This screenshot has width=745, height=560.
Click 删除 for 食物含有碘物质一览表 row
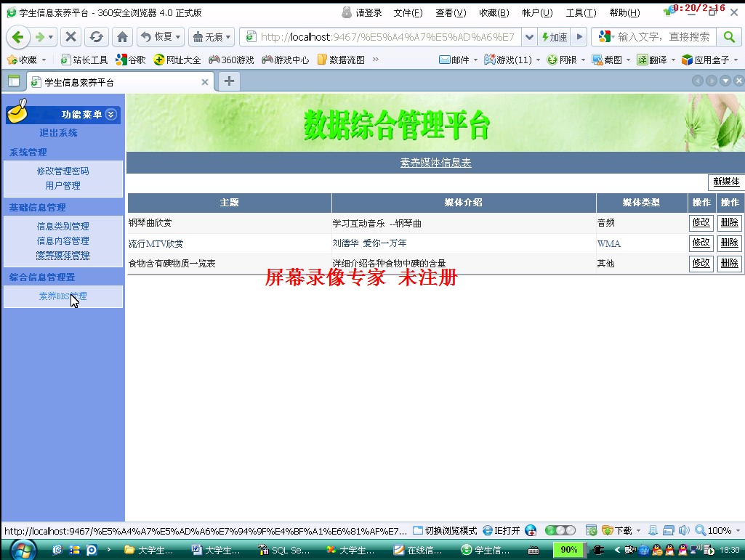[729, 263]
